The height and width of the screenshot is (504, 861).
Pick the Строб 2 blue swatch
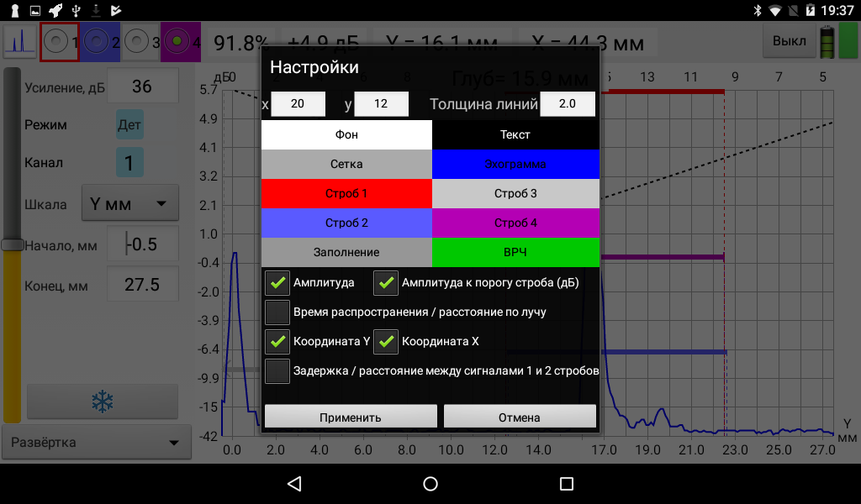coord(346,223)
